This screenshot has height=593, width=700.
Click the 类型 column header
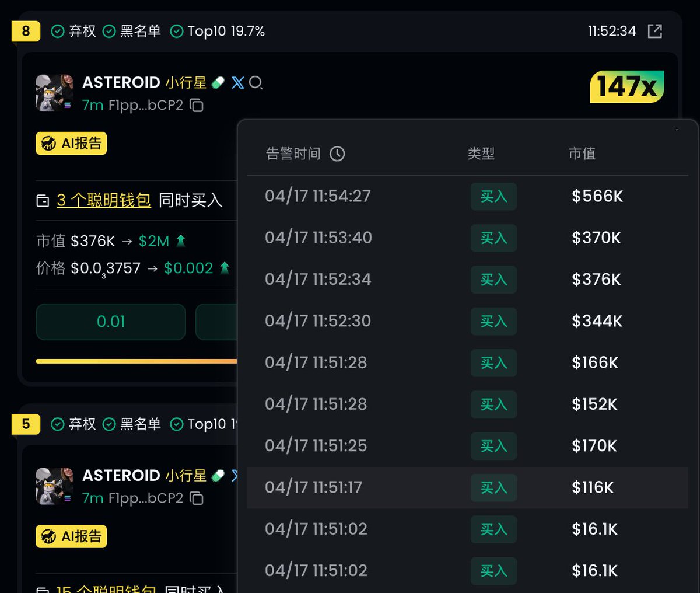[x=481, y=154]
